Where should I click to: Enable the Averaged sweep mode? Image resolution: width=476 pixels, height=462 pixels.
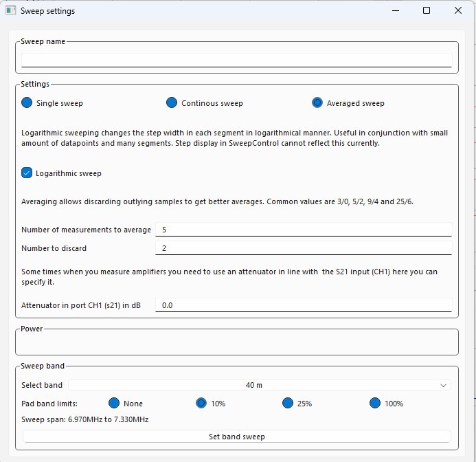(x=317, y=103)
